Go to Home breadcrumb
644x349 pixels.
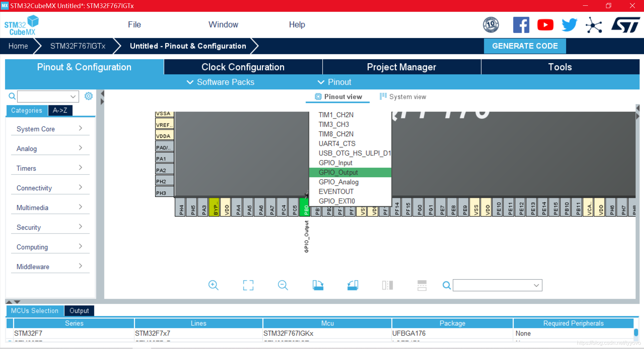(x=18, y=46)
